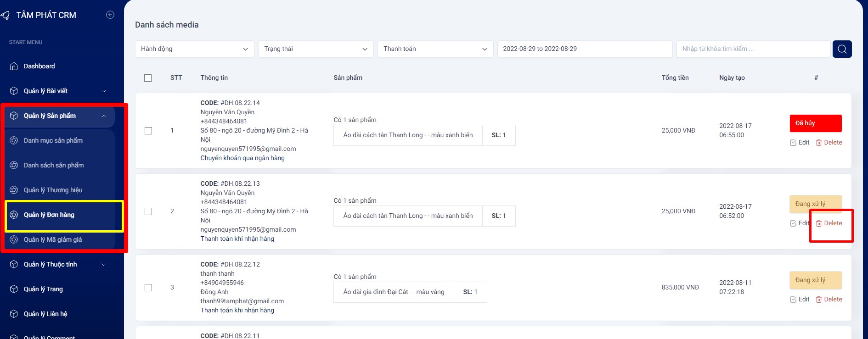Image resolution: width=868 pixels, height=339 pixels.
Task: Open Quản lý Đơn hàng menu item
Action: (x=49, y=215)
